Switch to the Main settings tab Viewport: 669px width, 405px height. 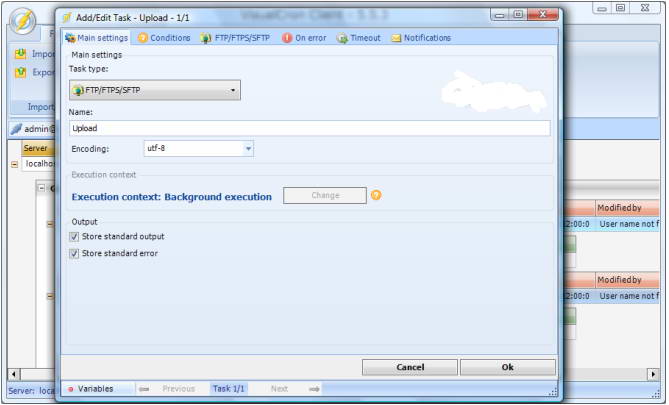(96, 38)
